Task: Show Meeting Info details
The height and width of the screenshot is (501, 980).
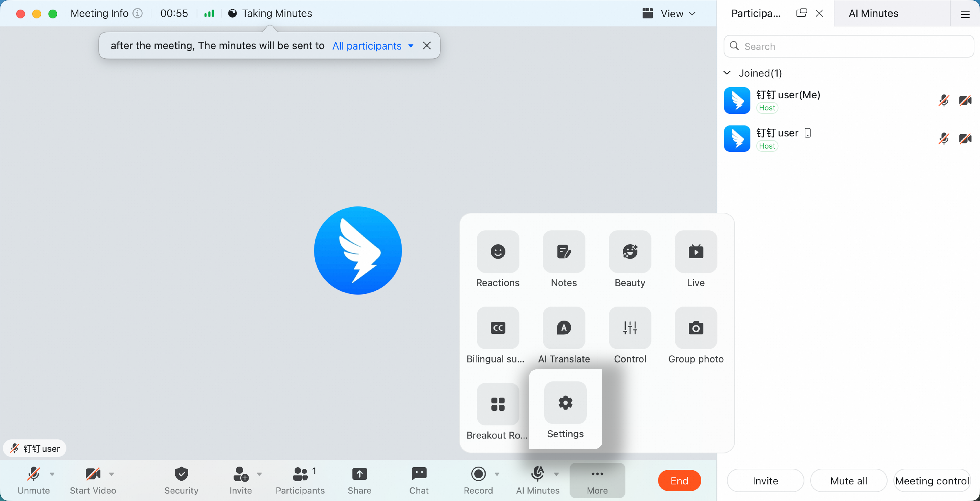Action: (106, 13)
